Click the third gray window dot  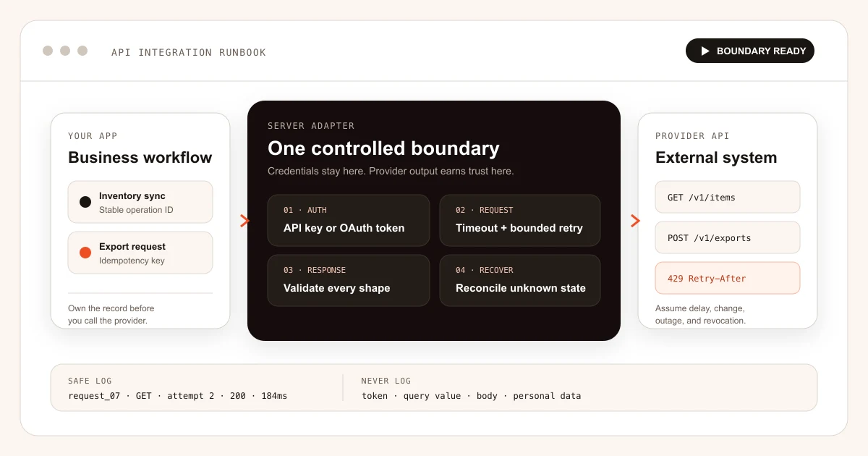coord(82,51)
